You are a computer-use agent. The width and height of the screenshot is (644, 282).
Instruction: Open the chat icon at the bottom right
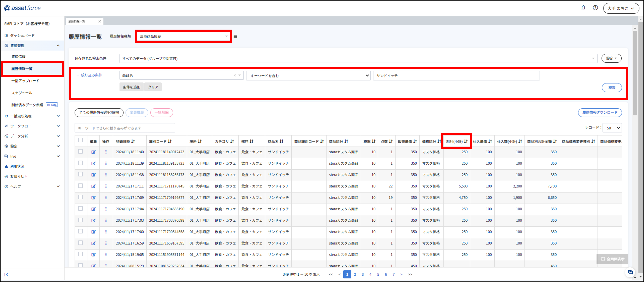tap(630, 272)
